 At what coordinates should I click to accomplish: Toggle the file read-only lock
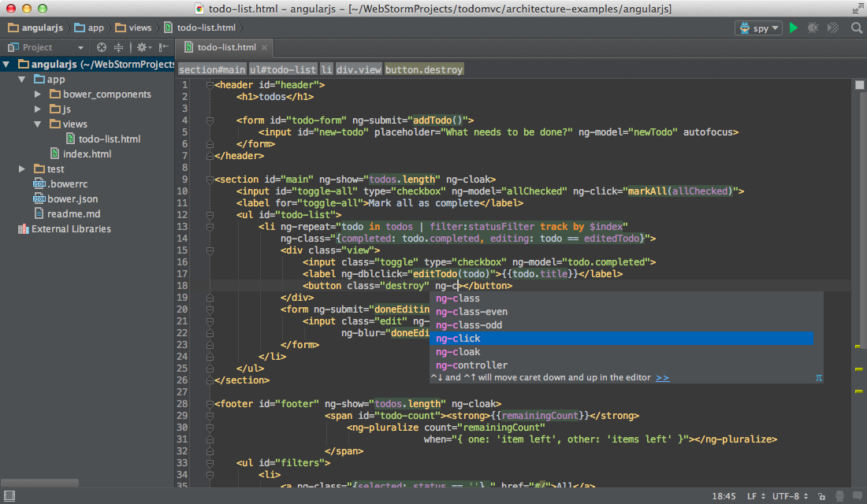coord(822,496)
